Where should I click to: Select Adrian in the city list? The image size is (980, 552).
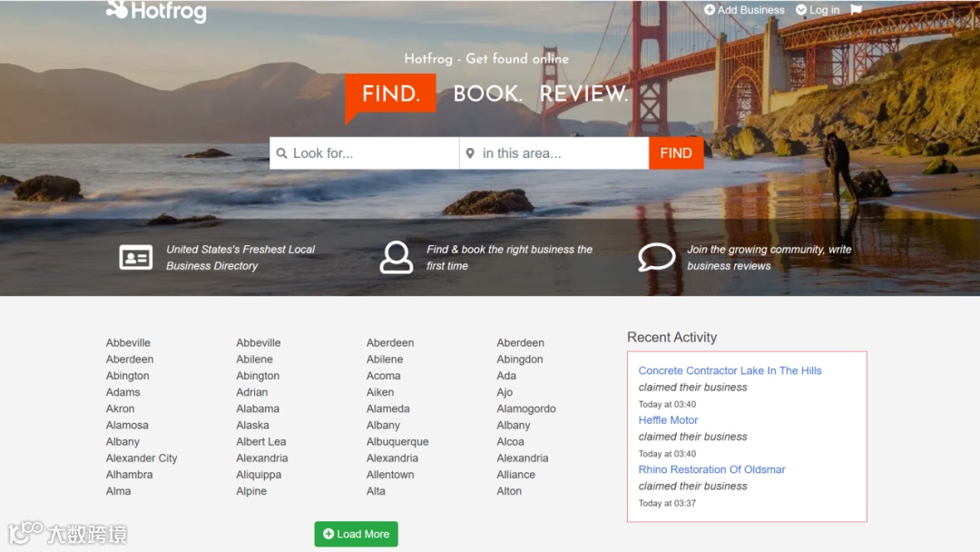pos(252,392)
